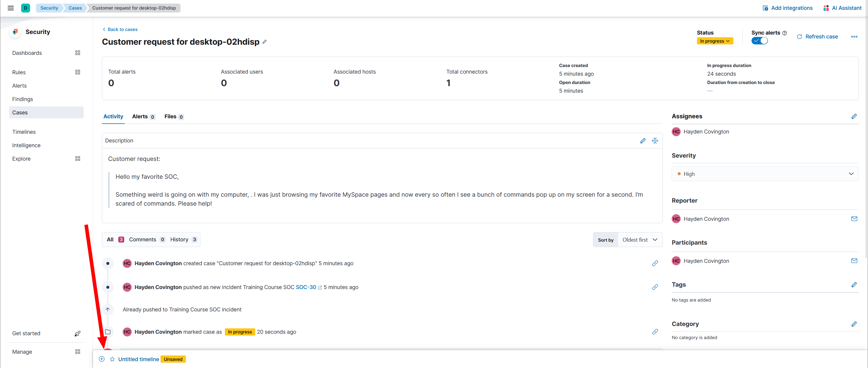Favorite the Untitled timeline star
This screenshot has height=368, width=868.
tap(112, 359)
